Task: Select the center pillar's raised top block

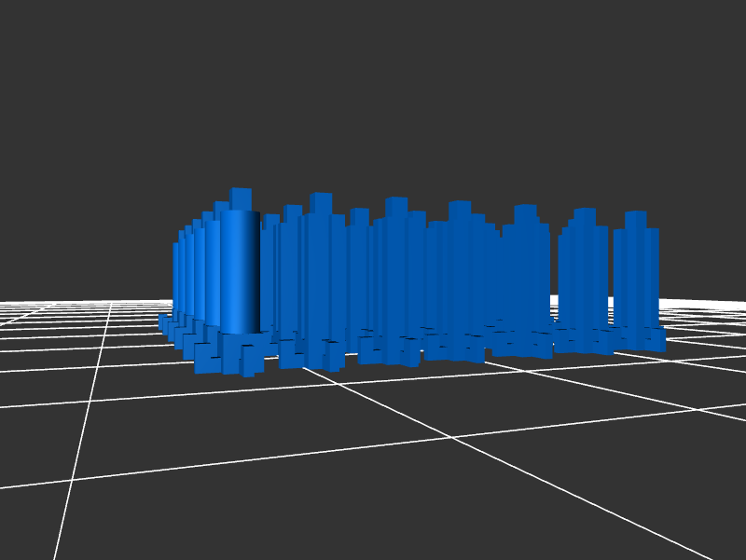Action: tap(396, 206)
